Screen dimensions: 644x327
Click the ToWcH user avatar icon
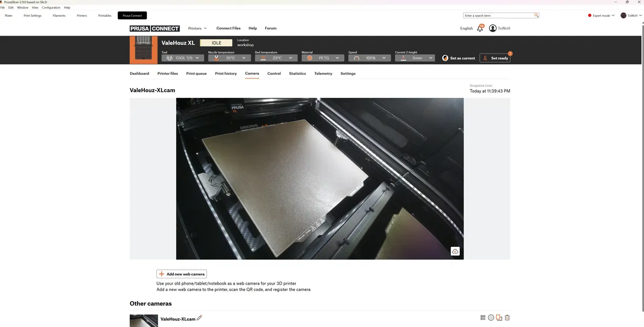point(492,28)
